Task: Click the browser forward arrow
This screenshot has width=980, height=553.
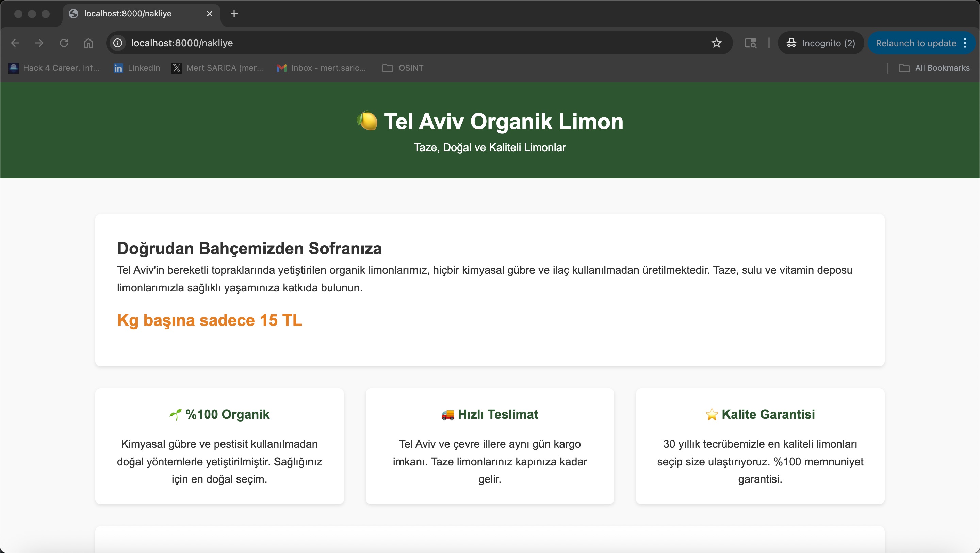Action: pos(39,43)
